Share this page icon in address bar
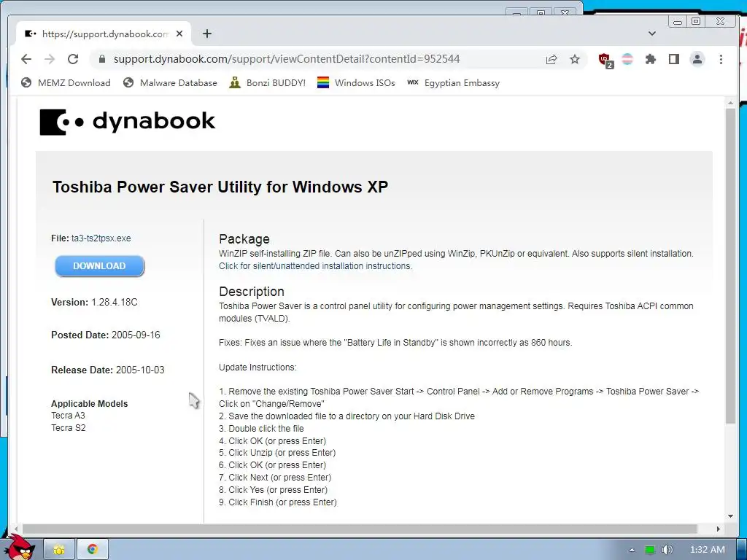This screenshot has width=747, height=560. tap(551, 59)
